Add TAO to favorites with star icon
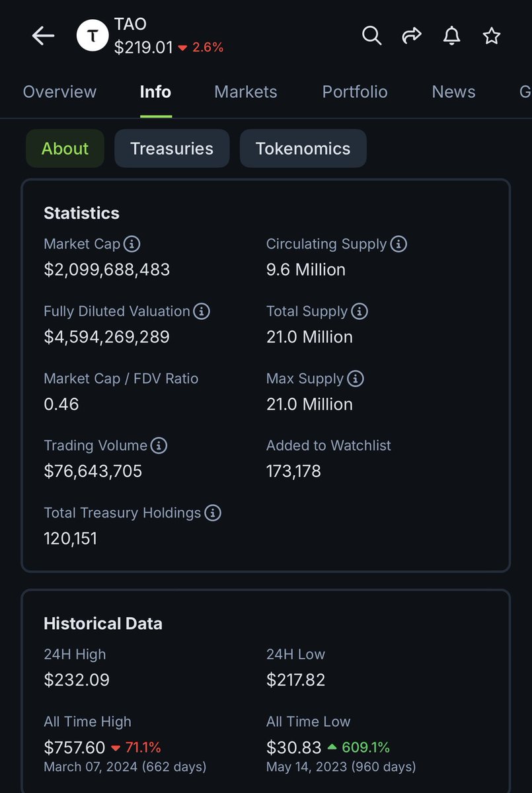The image size is (532, 793). [x=491, y=36]
